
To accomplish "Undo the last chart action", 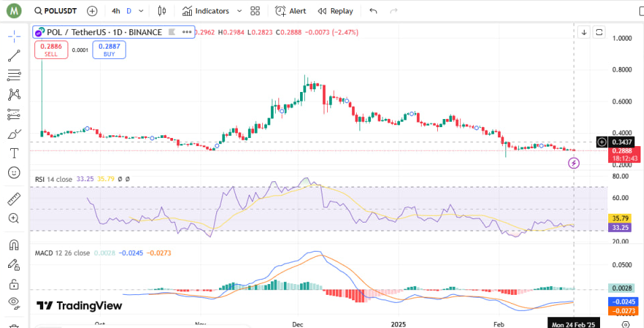I will pos(373,11).
